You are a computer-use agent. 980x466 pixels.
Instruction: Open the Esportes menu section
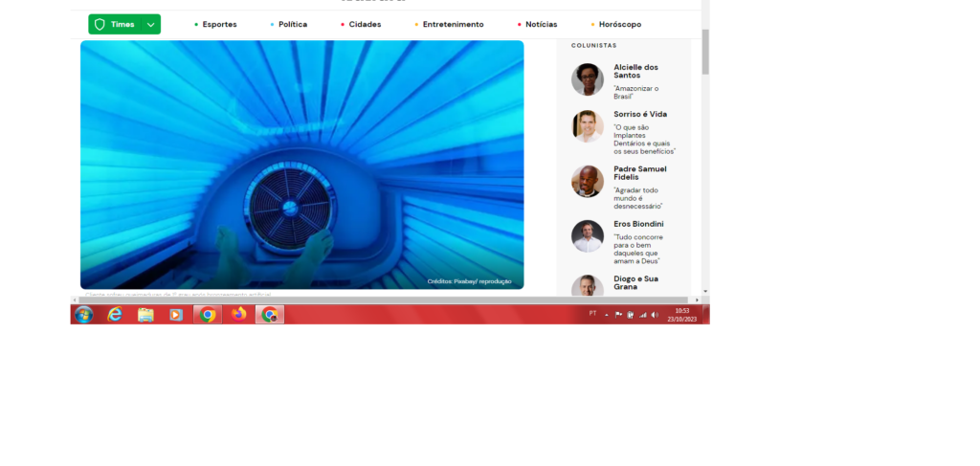click(219, 24)
